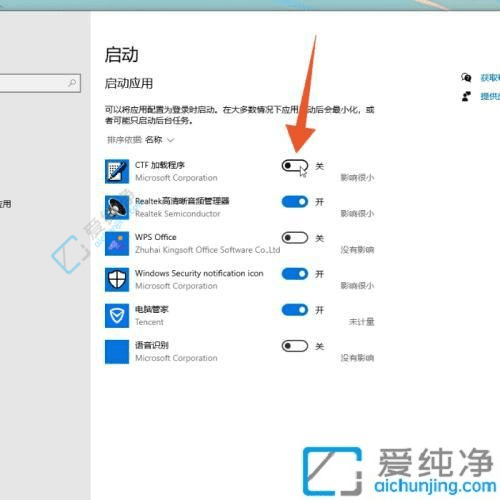The image size is (500, 500).
Task: Click the settings search input field
Action: 40,83
